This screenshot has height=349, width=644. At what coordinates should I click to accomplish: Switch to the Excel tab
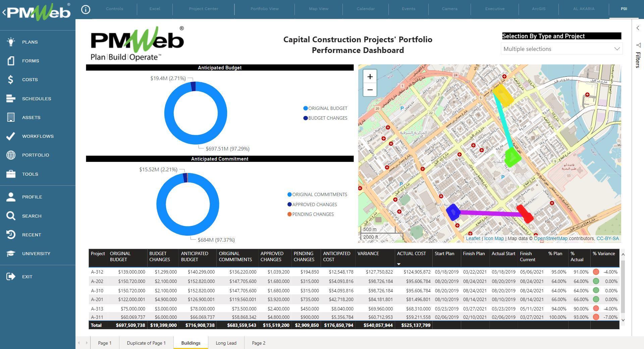pyautogui.click(x=155, y=9)
